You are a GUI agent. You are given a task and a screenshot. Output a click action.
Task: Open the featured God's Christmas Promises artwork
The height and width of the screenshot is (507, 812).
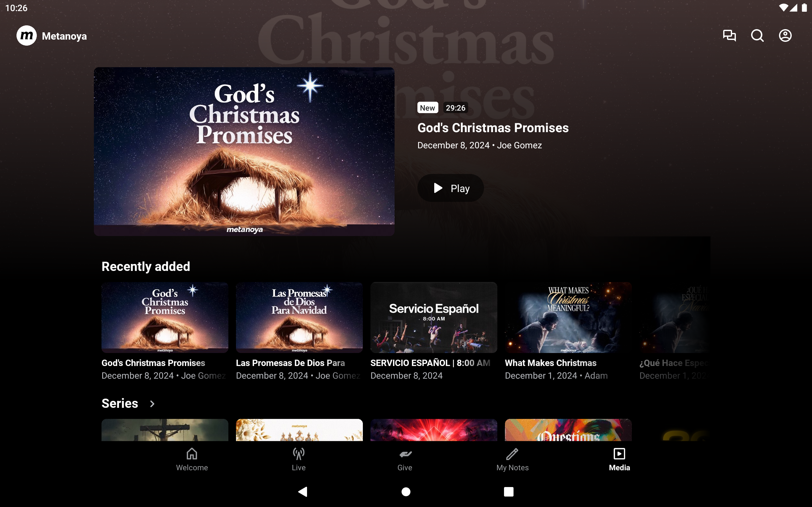(x=244, y=151)
